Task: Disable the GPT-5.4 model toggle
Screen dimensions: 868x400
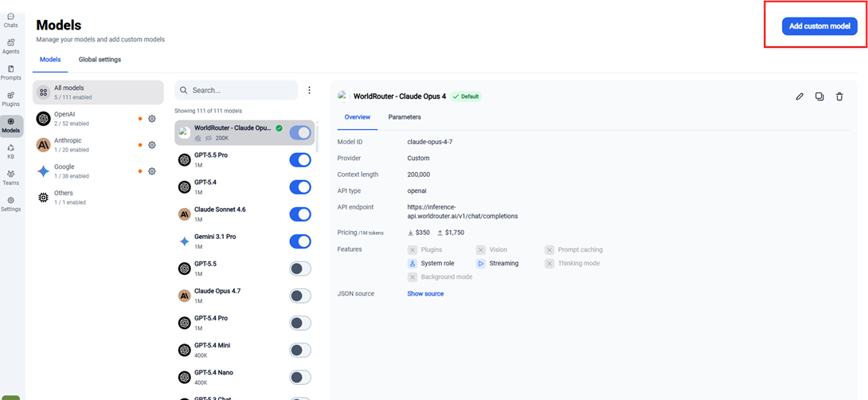Action: [x=300, y=187]
